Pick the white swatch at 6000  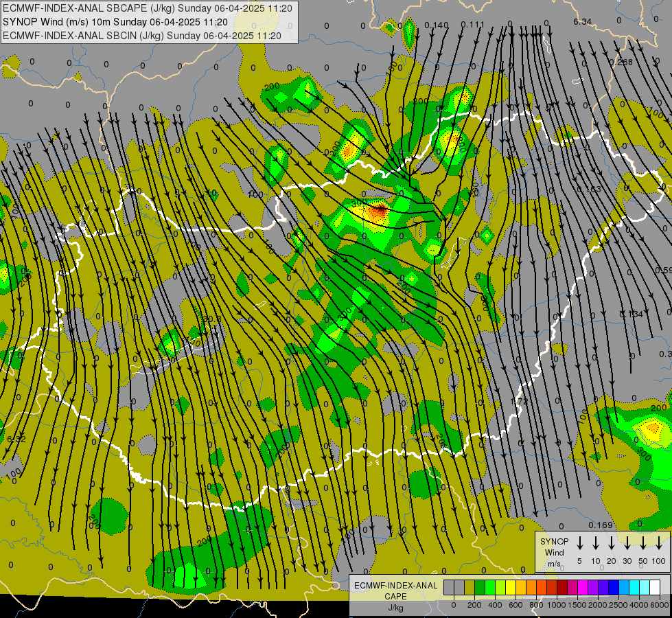[x=656, y=587]
